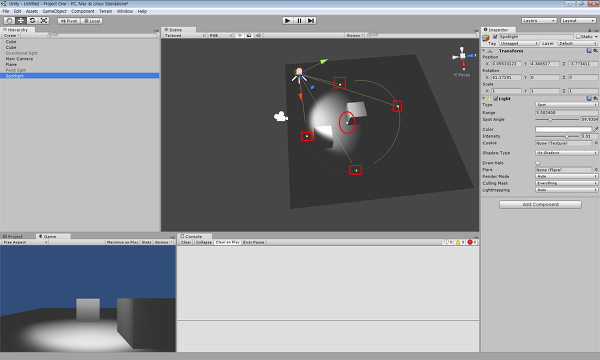Click the Step frame button
The width and height of the screenshot is (600, 360).
point(311,21)
